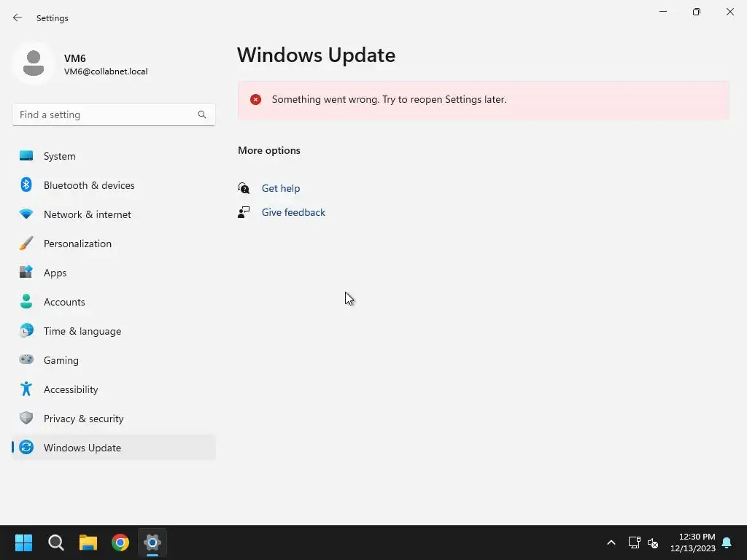Open System settings label
This screenshot has height=560, width=747.
pyautogui.click(x=60, y=156)
